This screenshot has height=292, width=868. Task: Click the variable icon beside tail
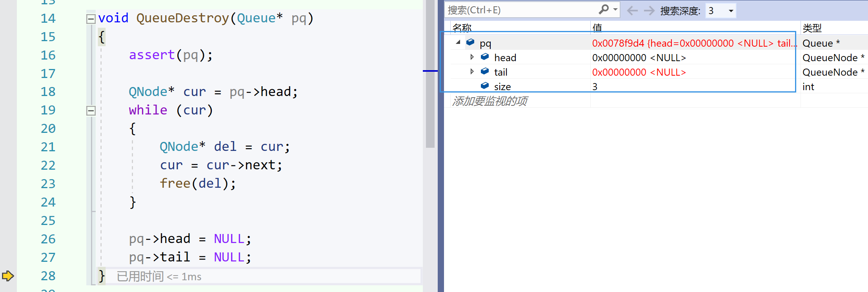485,71
